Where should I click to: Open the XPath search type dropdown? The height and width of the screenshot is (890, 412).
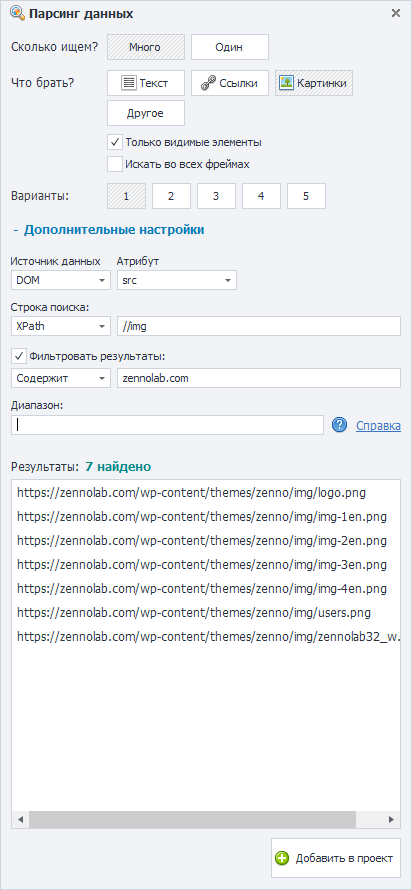[x=61, y=326]
